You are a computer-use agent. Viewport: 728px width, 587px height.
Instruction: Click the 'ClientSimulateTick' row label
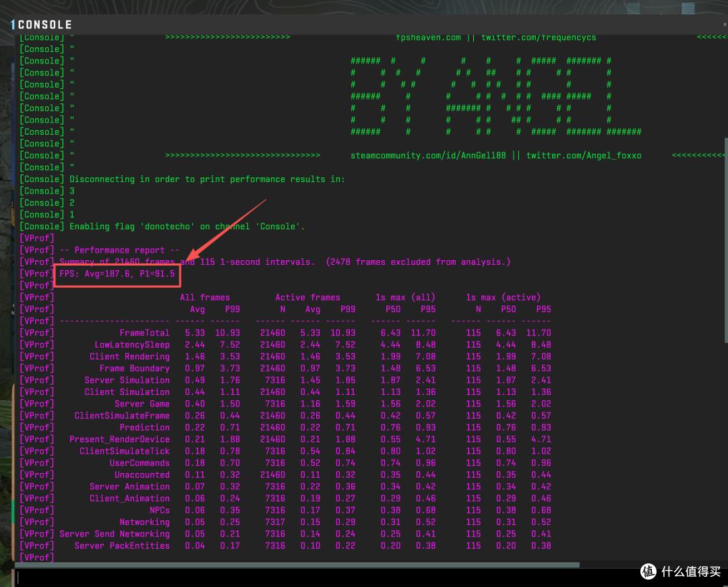coord(125,451)
